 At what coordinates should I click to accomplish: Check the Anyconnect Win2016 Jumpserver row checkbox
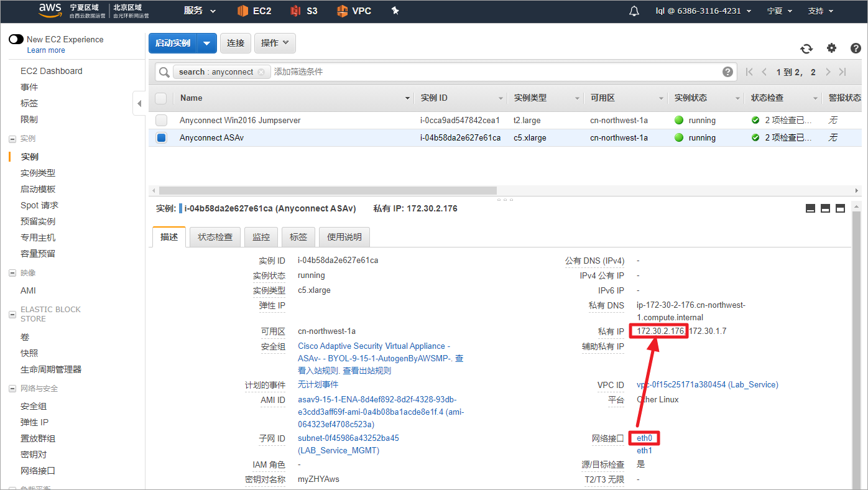161,120
